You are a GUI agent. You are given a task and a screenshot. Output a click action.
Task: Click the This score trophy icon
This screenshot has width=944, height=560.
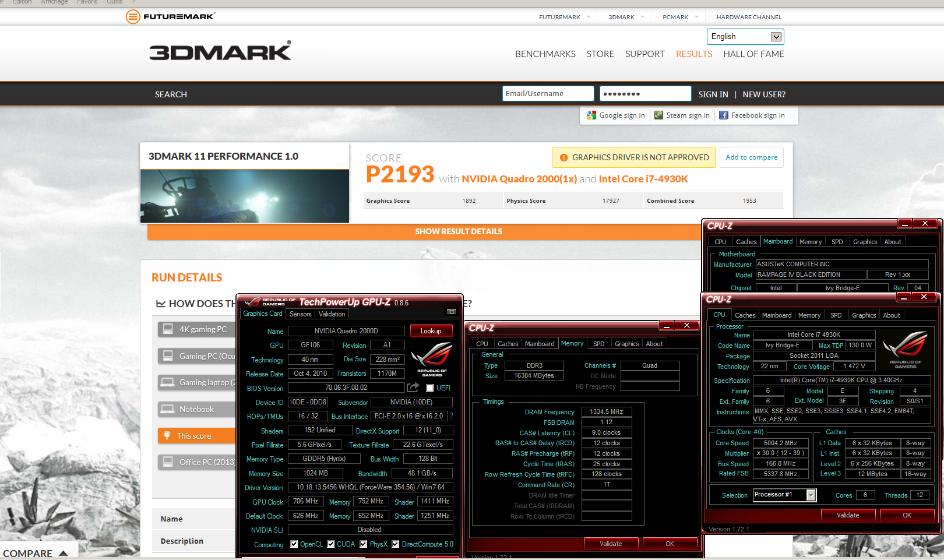(167, 436)
